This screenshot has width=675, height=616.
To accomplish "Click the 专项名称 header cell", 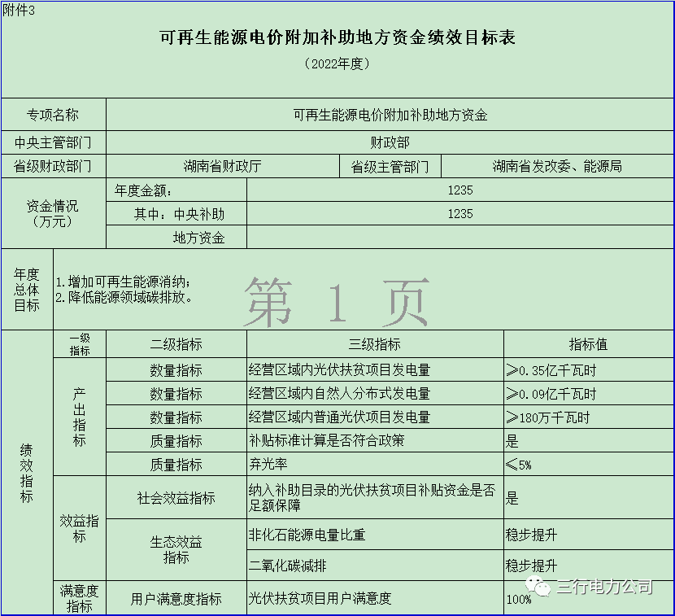I will pos(54,115).
